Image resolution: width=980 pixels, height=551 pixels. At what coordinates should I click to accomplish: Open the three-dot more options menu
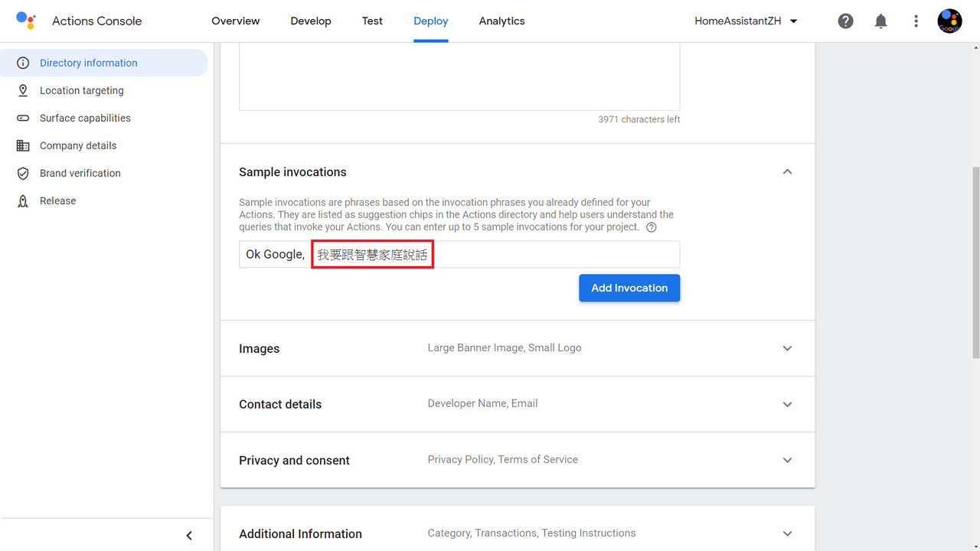click(916, 21)
